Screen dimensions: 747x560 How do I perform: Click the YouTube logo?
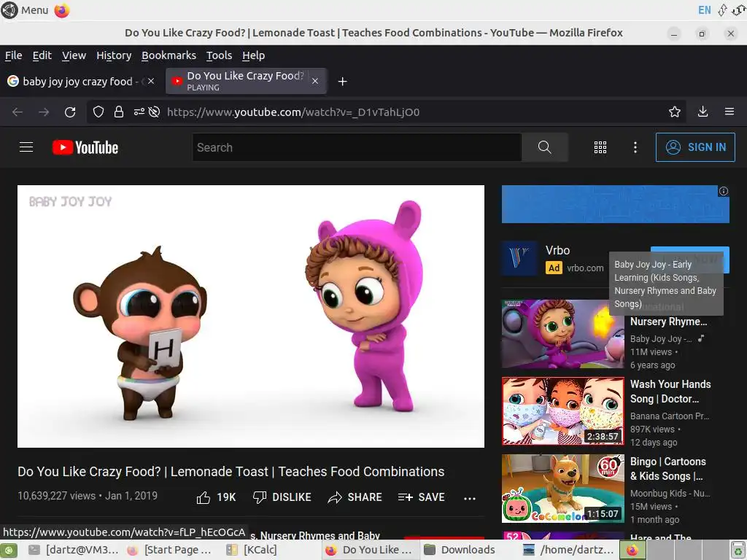point(85,147)
